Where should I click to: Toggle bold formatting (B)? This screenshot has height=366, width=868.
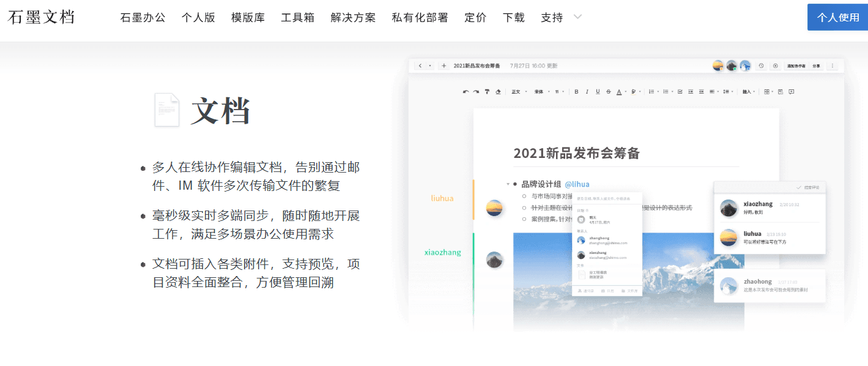(x=576, y=92)
